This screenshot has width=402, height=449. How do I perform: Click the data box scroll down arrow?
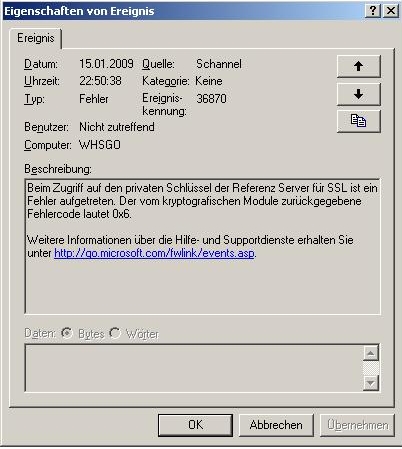[371, 383]
